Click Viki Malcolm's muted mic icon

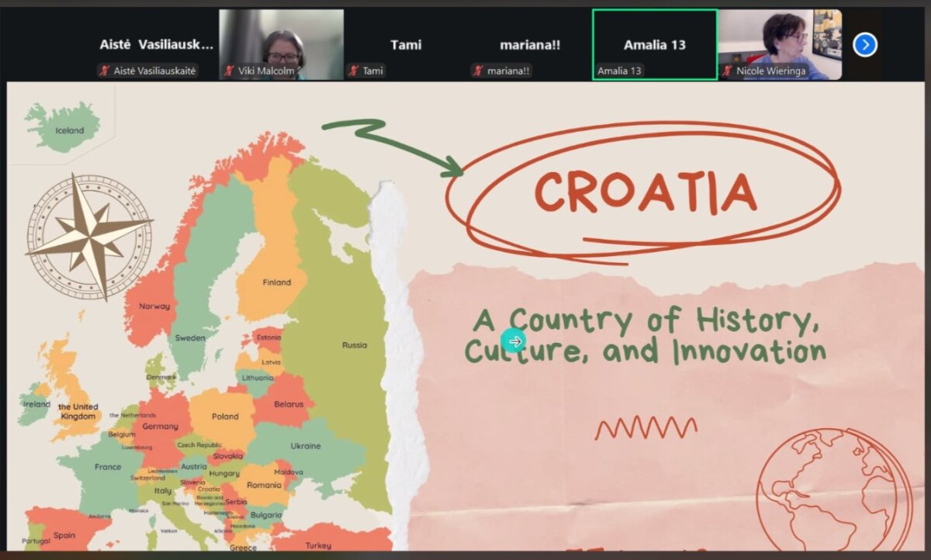pos(229,71)
